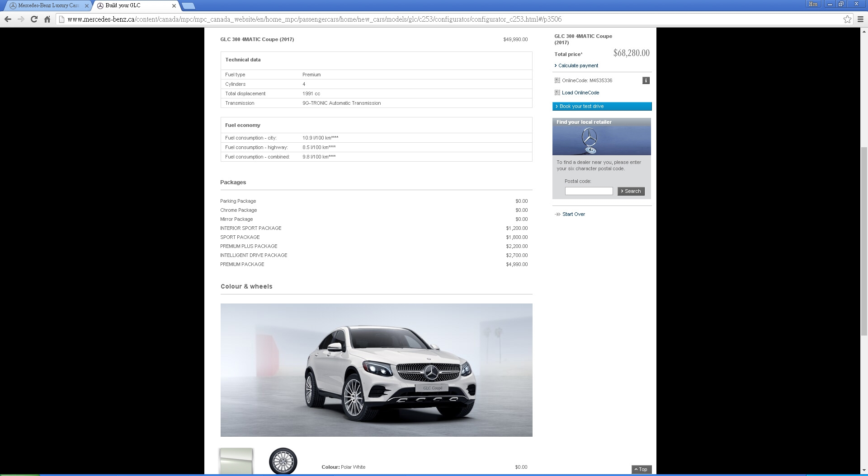Click total price $68,280.00

631,53
